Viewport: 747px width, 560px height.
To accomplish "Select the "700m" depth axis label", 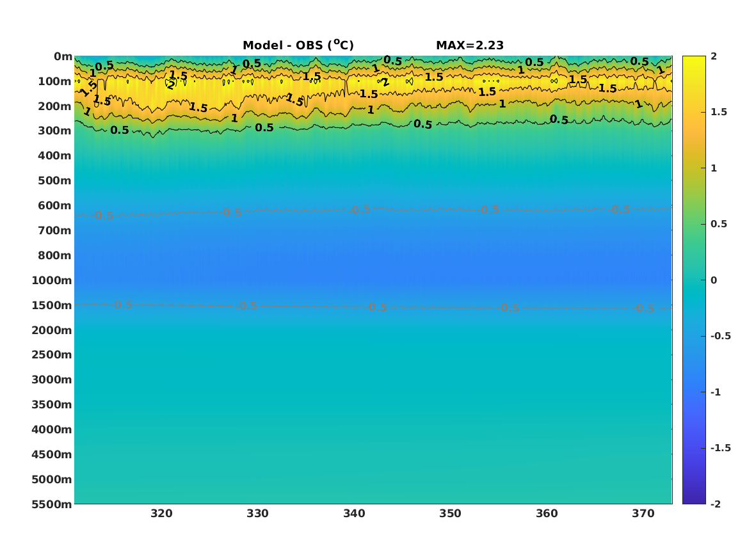I will point(55,230).
